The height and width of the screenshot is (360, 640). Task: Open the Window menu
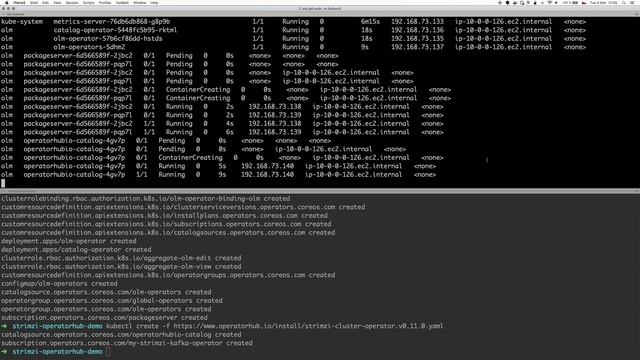(x=140, y=2)
